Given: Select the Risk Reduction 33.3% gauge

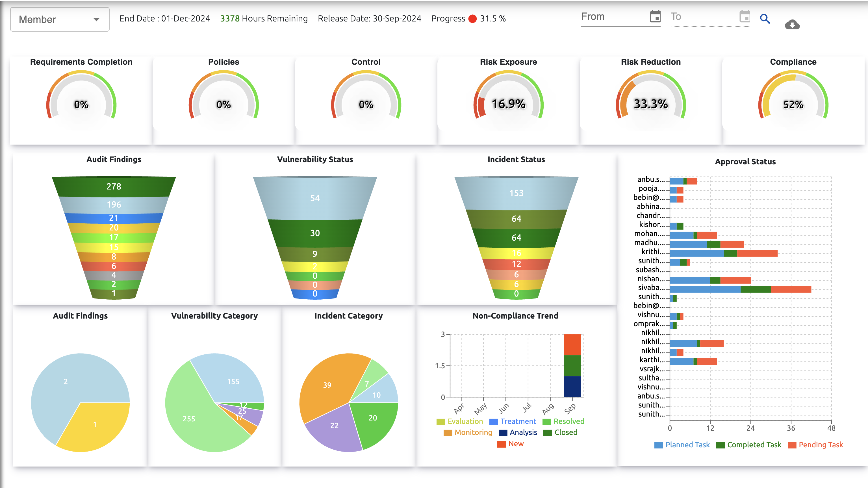Looking at the screenshot, I should (651, 95).
